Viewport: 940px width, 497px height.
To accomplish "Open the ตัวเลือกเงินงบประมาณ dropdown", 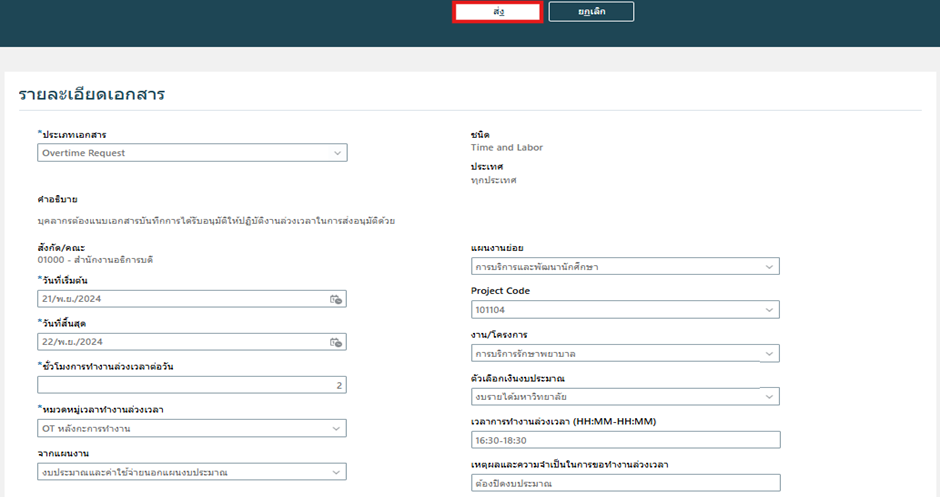I will click(x=768, y=397).
